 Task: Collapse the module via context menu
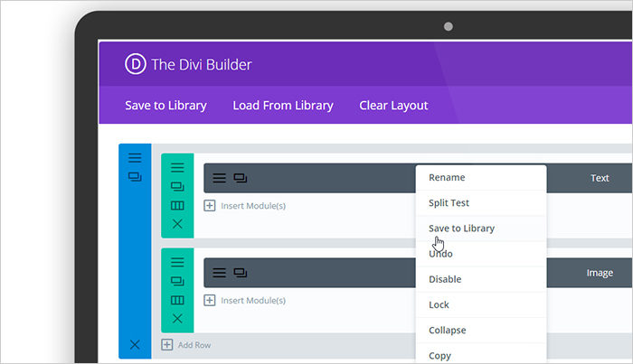pyautogui.click(x=447, y=331)
